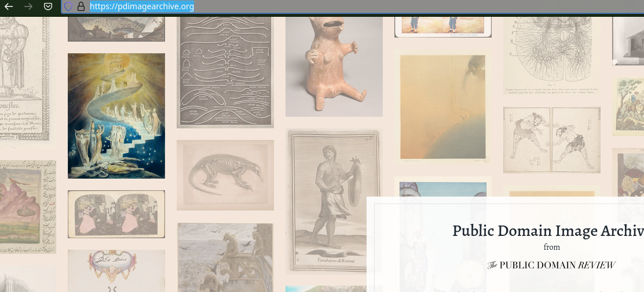The height and width of the screenshot is (292, 644).
Task: Open the Pocket save icon
Action: pos(48,6)
